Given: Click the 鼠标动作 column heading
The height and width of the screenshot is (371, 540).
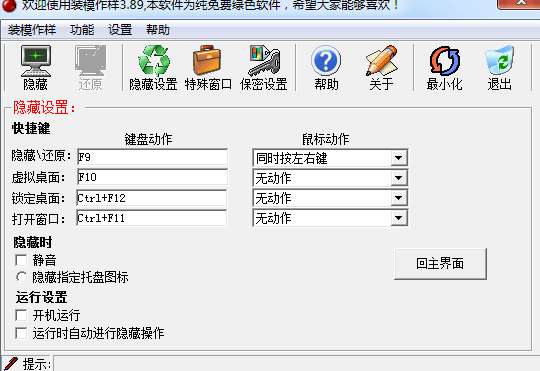Looking at the screenshot, I should (325, 140).
